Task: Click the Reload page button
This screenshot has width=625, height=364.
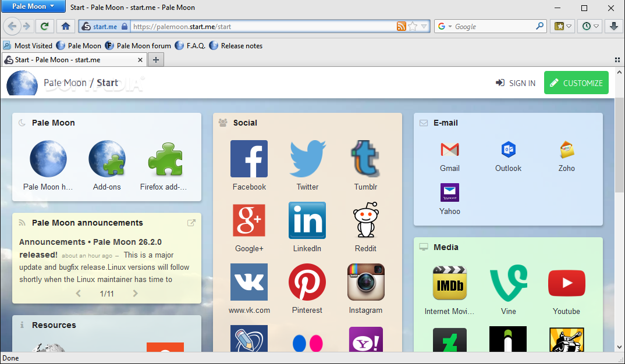Action: pyautogui.click(x=44, y=26)
